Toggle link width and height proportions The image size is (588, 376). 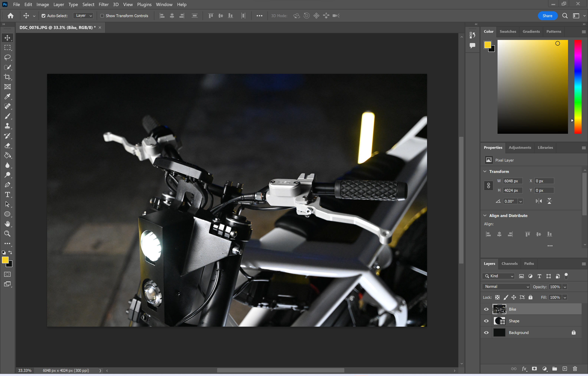click(488, 186)
